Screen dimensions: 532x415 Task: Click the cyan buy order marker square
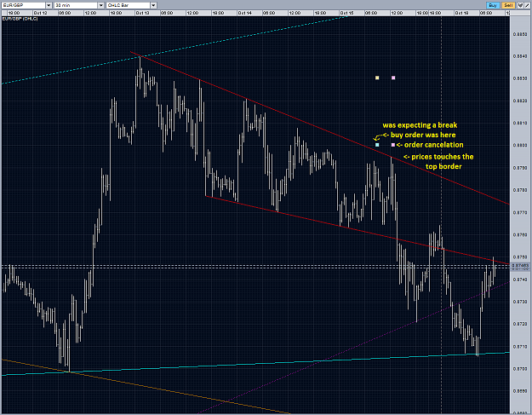pyautogui.click(x=377, y=145)
